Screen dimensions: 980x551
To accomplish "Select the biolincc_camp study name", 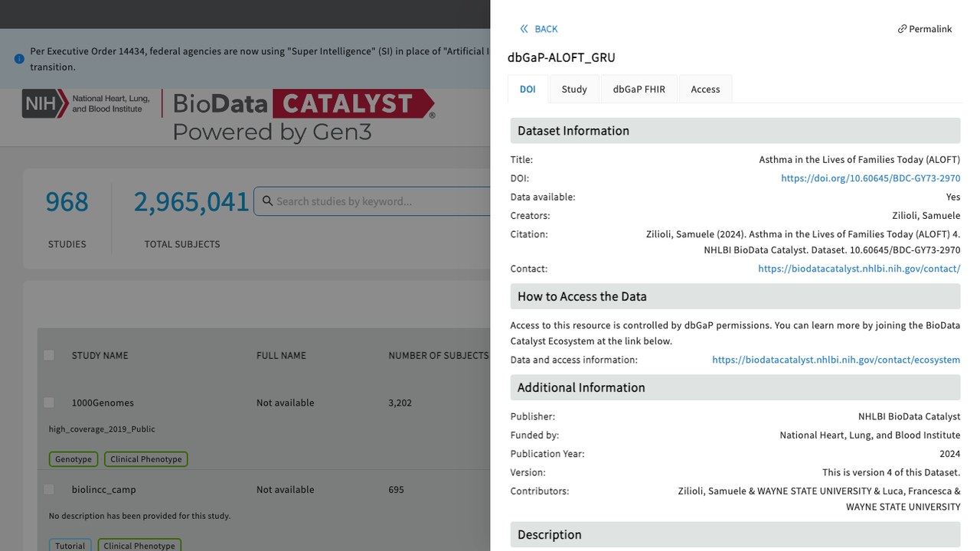I will (103, 489).
